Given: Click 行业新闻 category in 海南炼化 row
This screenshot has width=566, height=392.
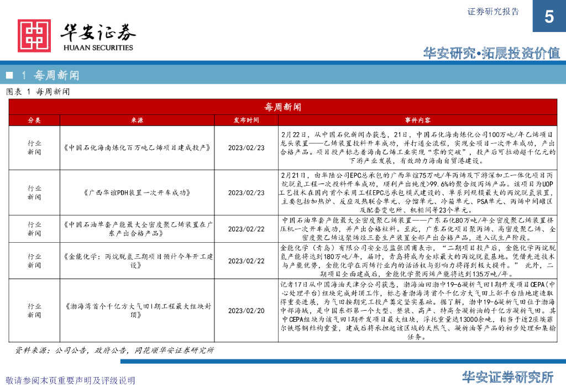Looking at the screenshot, I should click(x=34, y=148).
